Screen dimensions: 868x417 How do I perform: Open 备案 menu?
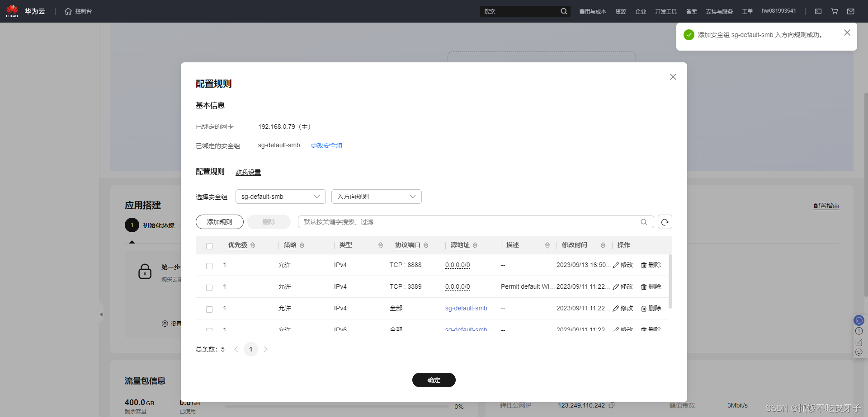[691, 11]
